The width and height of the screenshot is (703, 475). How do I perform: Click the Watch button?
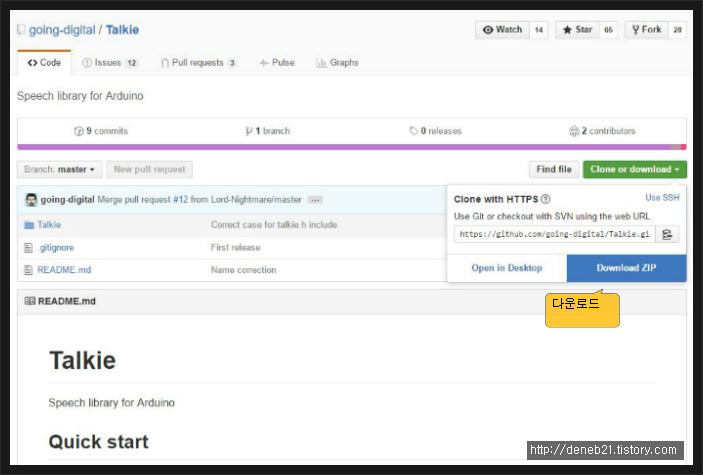coord(503,30)
